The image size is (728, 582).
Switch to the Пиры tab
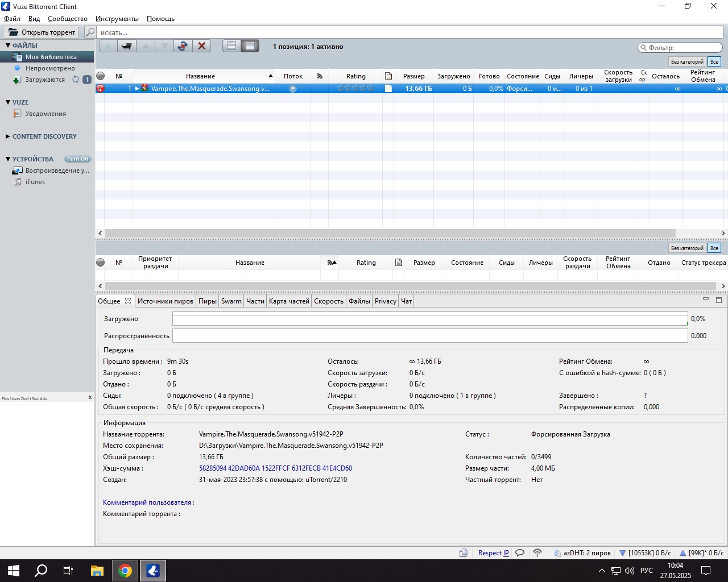(x=208, y=301)
